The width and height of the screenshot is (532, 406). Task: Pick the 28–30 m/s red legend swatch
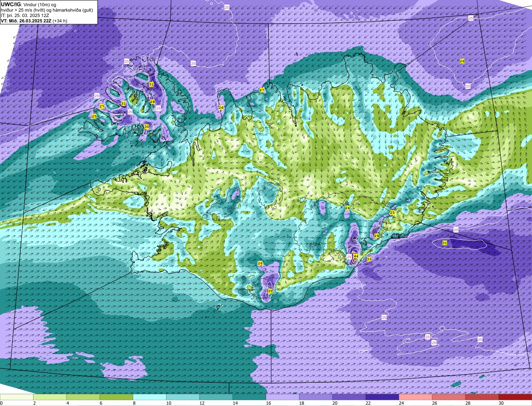pos(482,397)
